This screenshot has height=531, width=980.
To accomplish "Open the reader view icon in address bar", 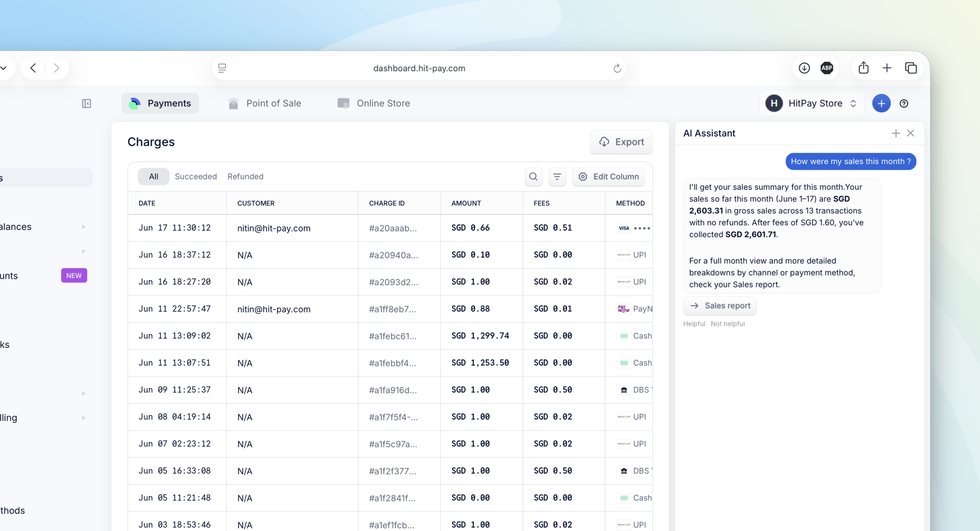I will coord(222,68).
